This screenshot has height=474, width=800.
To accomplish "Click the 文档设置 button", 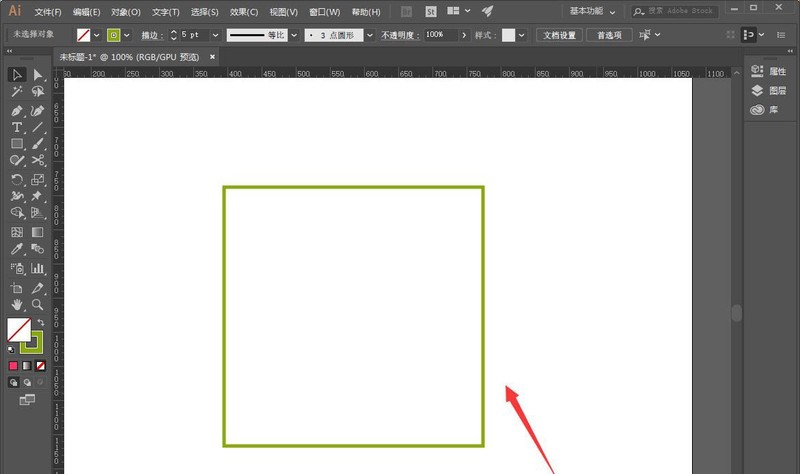I will coord(560,34).
